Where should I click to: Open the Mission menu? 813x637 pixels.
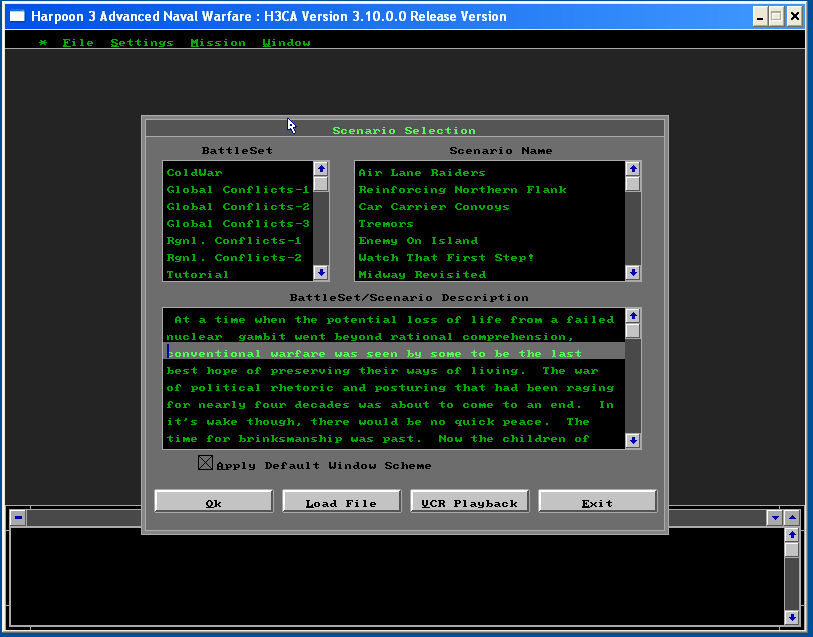[x=218, y=43]
